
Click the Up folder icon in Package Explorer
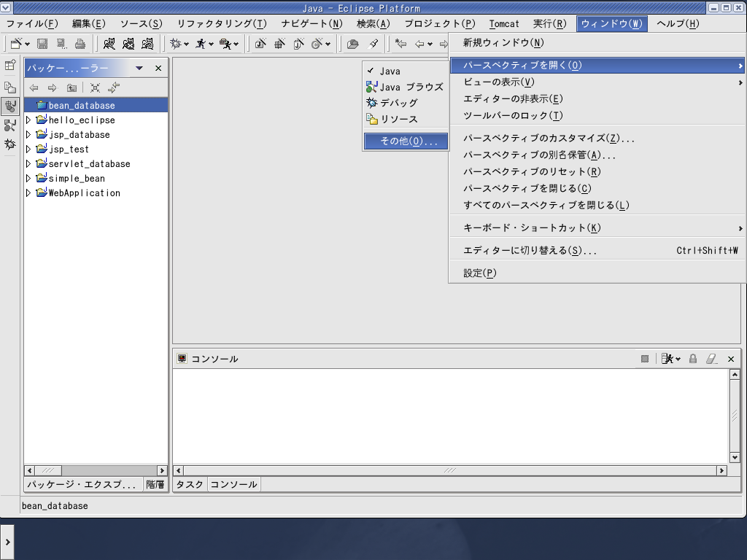pyautogui.click(x=71, y=87)
